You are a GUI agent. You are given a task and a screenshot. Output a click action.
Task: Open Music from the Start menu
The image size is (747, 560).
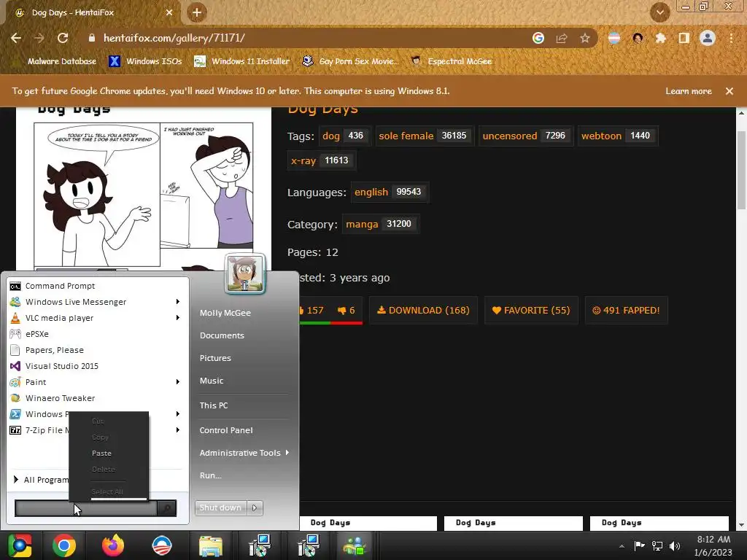click(x=211, y=381)
